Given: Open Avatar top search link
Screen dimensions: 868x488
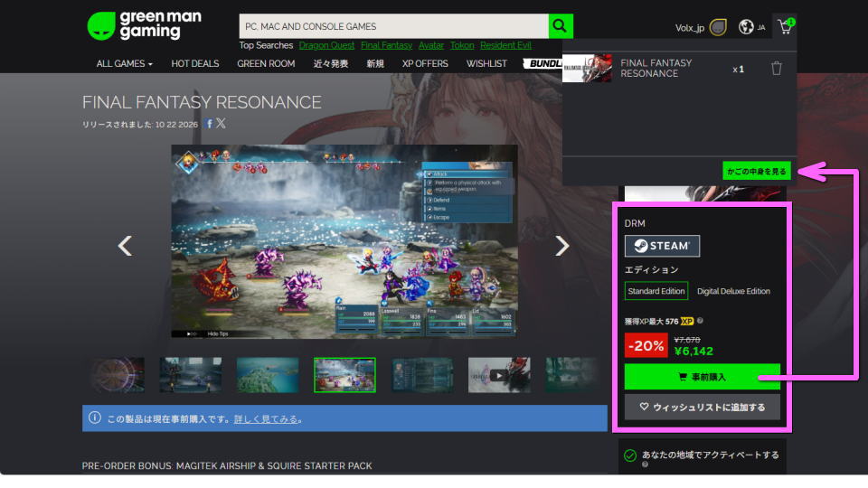Looking at the screenshot, I should 431,45.
